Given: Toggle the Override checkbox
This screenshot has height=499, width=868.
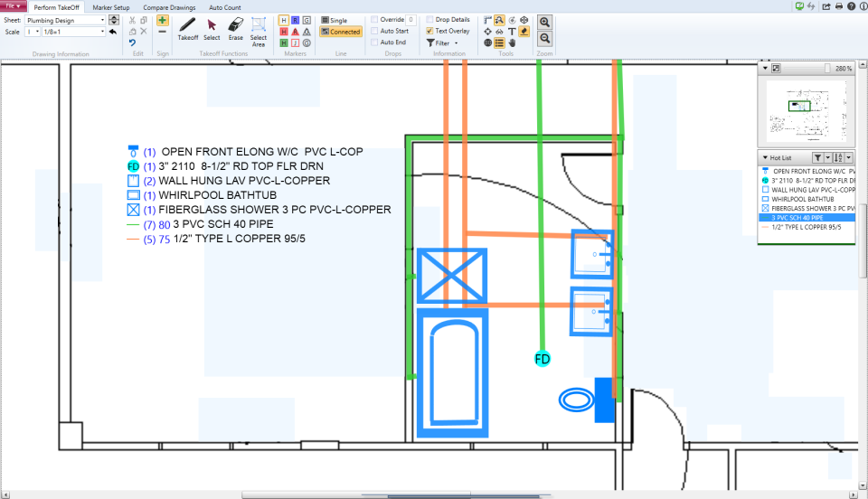Looking at the screenshot, I should click(x=374, y=19).
